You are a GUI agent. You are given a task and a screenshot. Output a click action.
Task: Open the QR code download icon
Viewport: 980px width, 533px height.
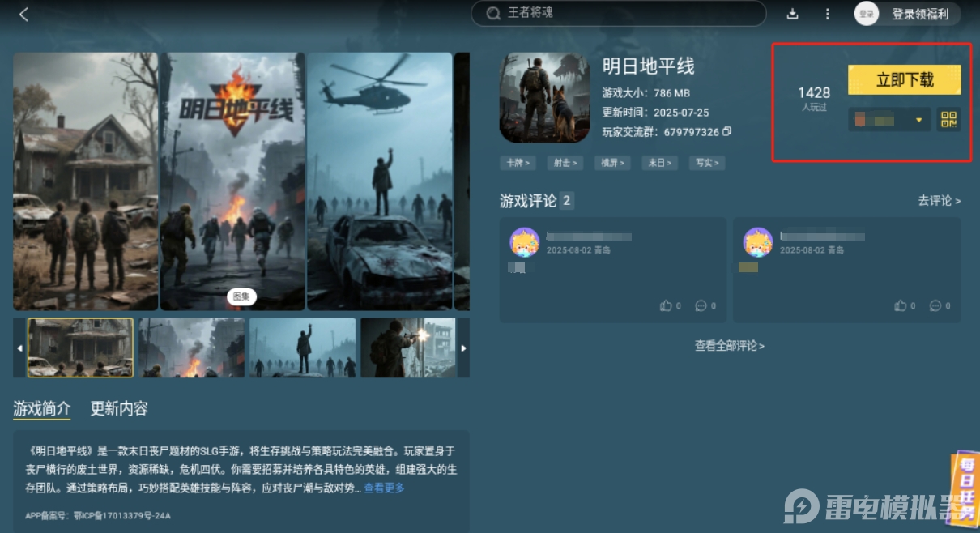(x=948, y=120)
